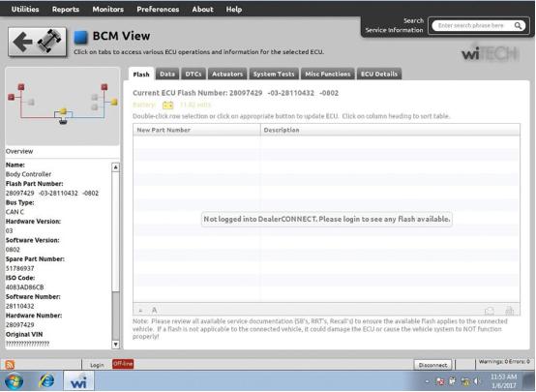The width and height of the screenshot is (536, 392).
Task: Open the Reports menu
Action: click(x=66, y=10)
